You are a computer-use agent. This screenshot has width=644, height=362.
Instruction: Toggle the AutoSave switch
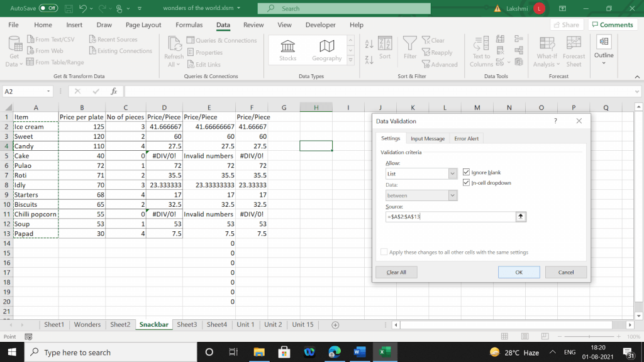(48, 8)
